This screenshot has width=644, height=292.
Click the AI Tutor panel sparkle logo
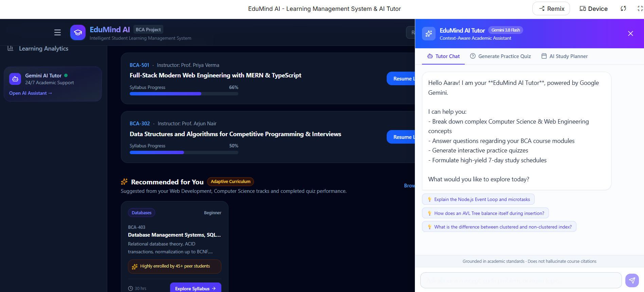pos(429,34)
